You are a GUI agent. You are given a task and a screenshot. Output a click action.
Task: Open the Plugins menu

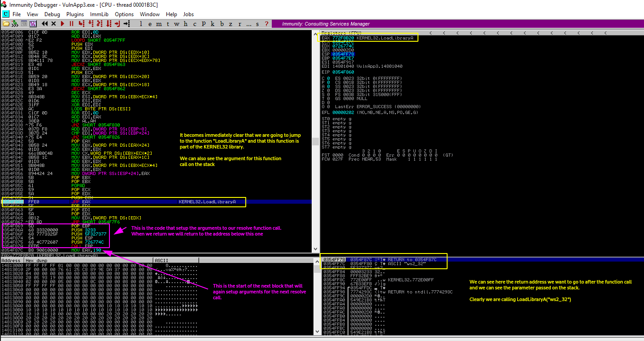pos(75,14)
